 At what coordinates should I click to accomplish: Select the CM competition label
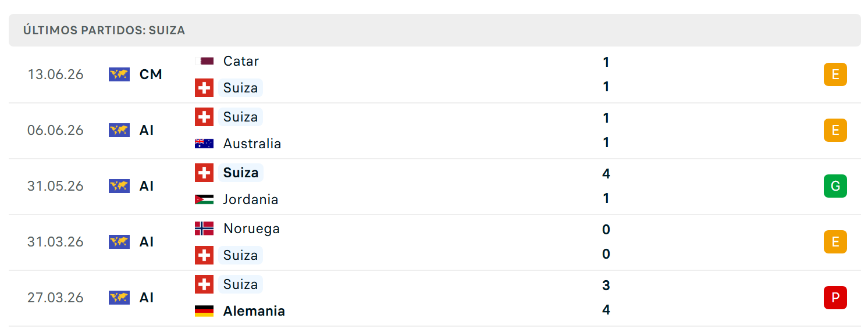(151, 74)
